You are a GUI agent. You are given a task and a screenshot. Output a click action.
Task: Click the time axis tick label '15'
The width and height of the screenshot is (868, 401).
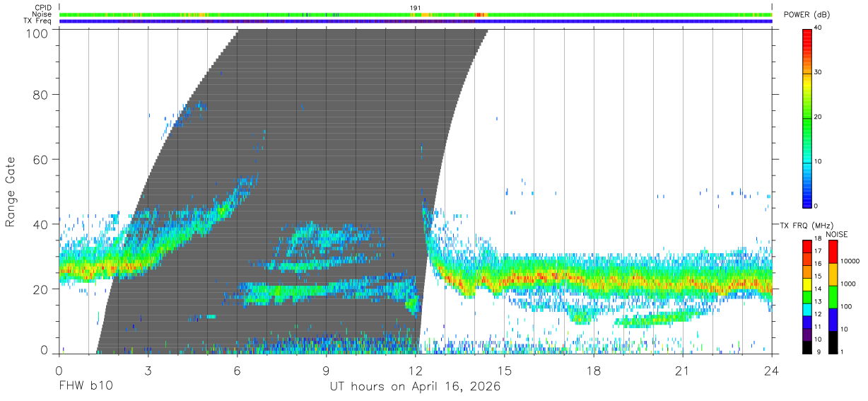(504, 370)
